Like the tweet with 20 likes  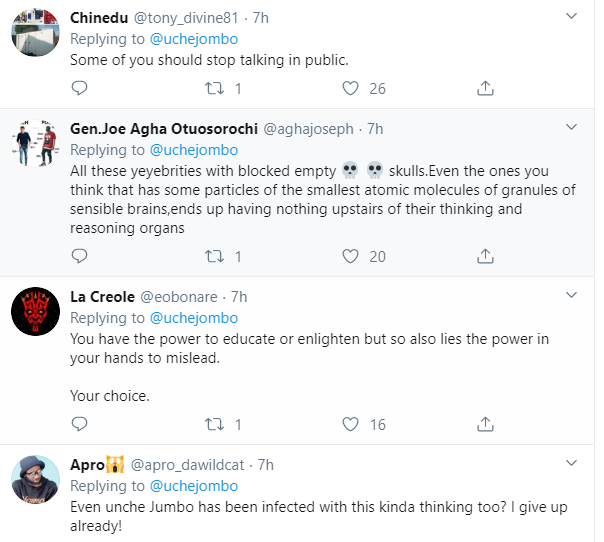tap(350, 257)
